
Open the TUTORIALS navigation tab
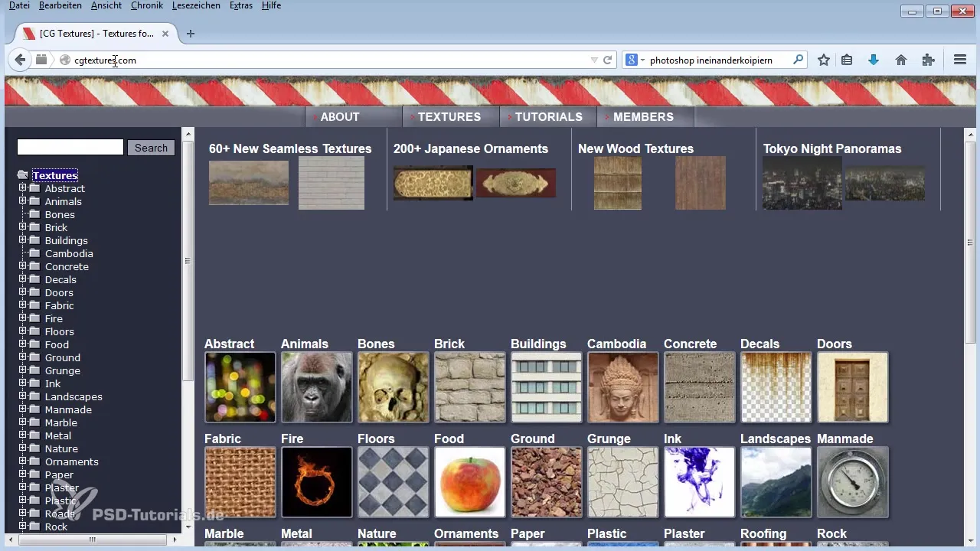pos(548,117)
